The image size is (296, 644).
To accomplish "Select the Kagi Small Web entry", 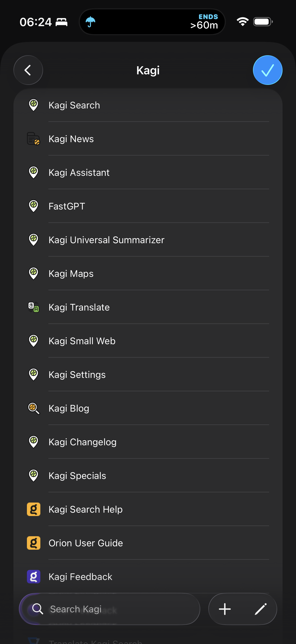I will [82, 341].
